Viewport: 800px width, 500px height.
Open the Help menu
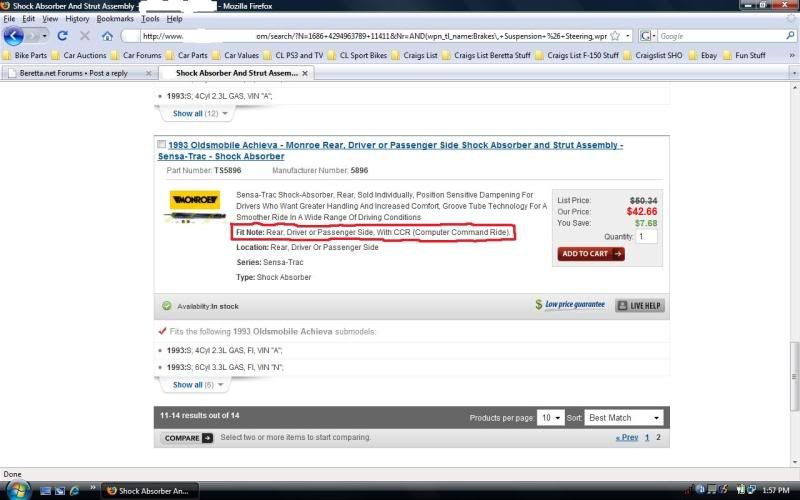(x=174, y=19)
